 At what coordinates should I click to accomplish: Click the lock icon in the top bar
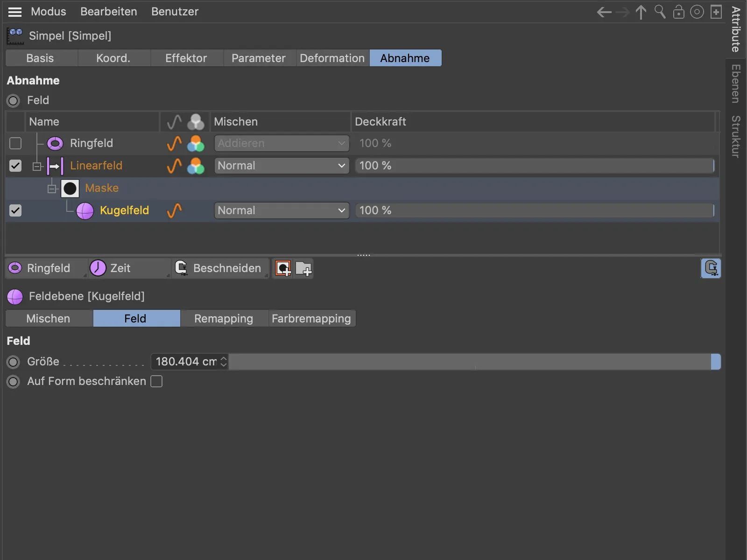click(x=678, y=12)
